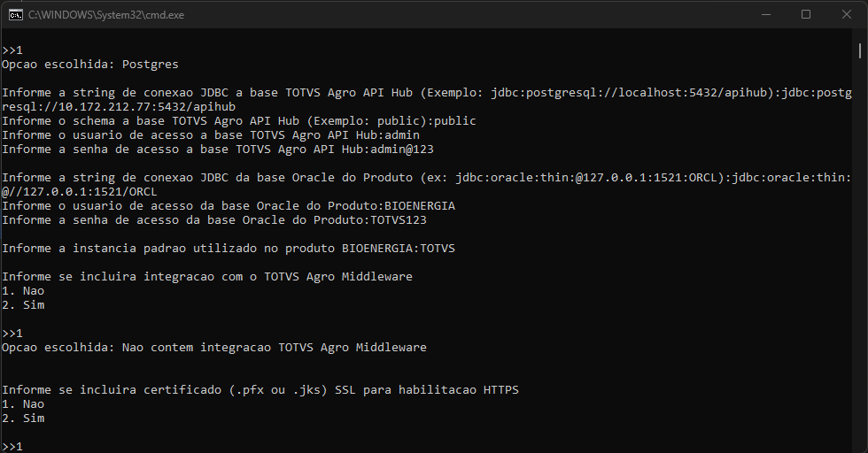Minimize the cmd.exe window
The image size is (868, 453).
click(765, 14)
